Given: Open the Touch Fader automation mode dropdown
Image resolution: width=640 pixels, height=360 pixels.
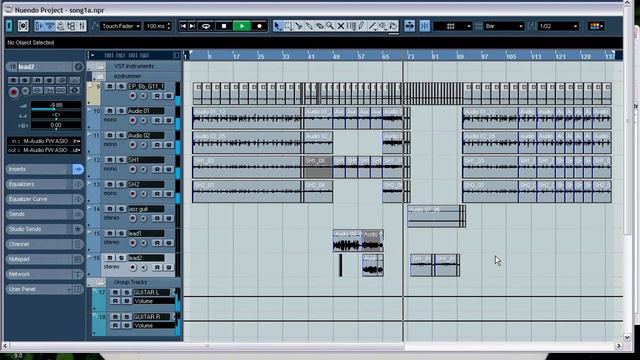Looking at the screenshot, I should 121,26.
